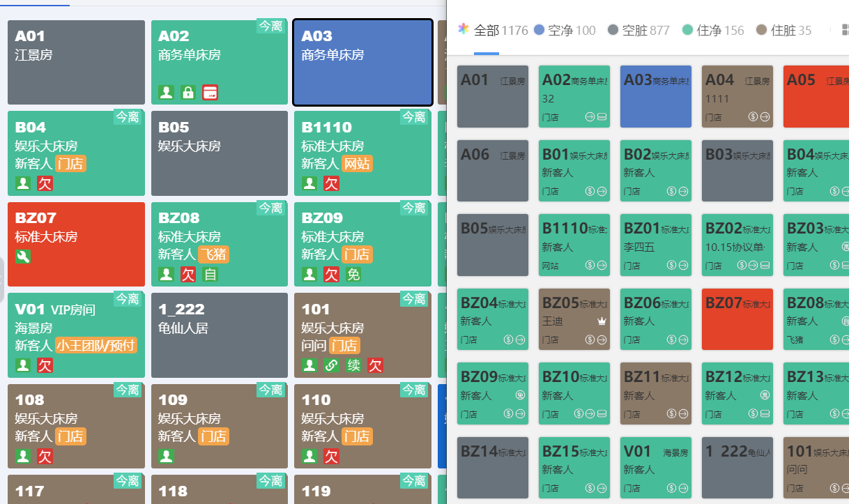Open right-panel red tile BZ07
The image size is (849, 504).
(737, 319)
